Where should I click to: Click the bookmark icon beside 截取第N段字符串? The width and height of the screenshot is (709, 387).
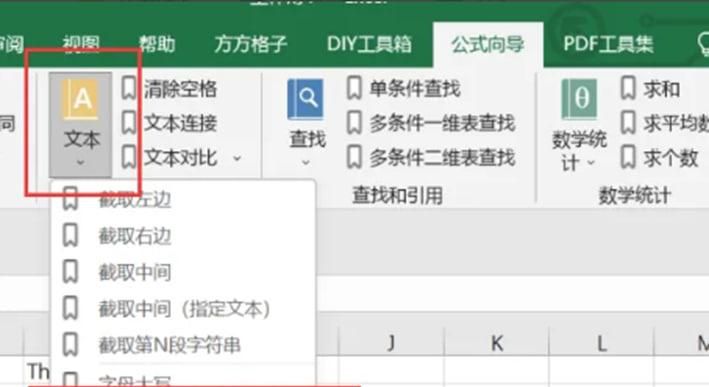coord(70,345)
